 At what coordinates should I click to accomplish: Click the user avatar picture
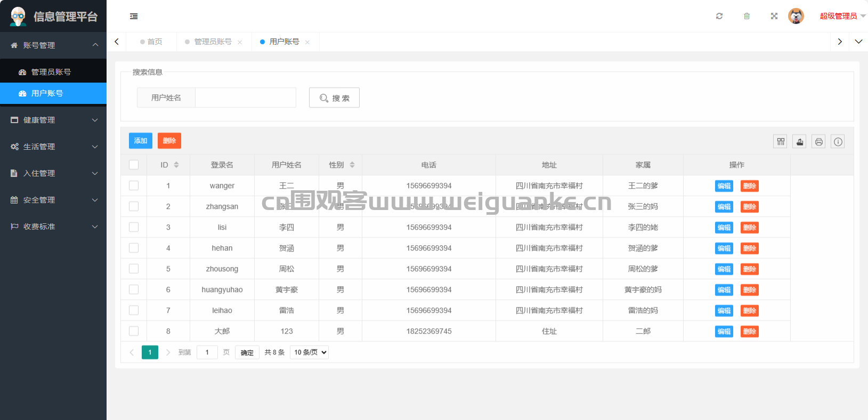(796, 16)
